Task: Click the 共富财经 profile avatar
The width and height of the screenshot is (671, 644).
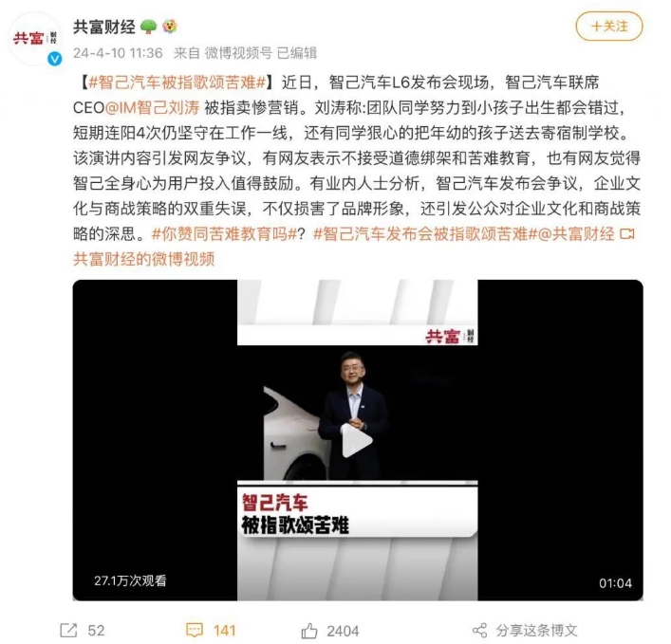Action: 36,39
